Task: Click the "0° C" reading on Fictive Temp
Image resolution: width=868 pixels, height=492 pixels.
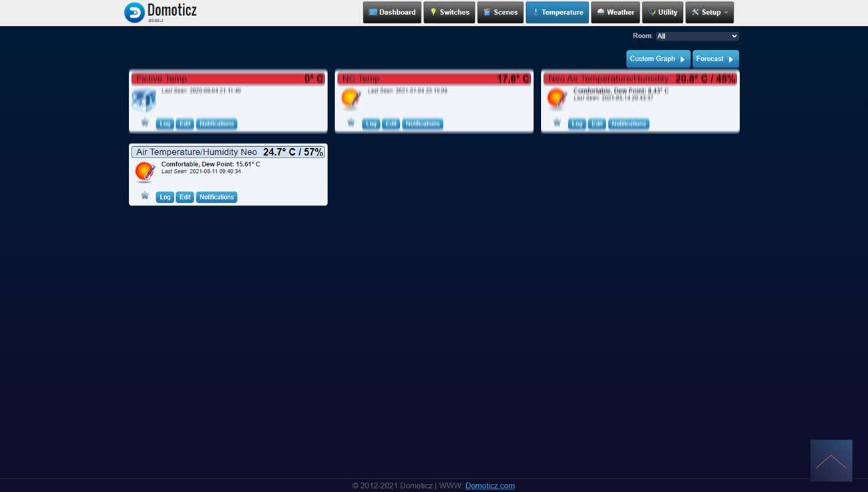Action: [314, 79]
